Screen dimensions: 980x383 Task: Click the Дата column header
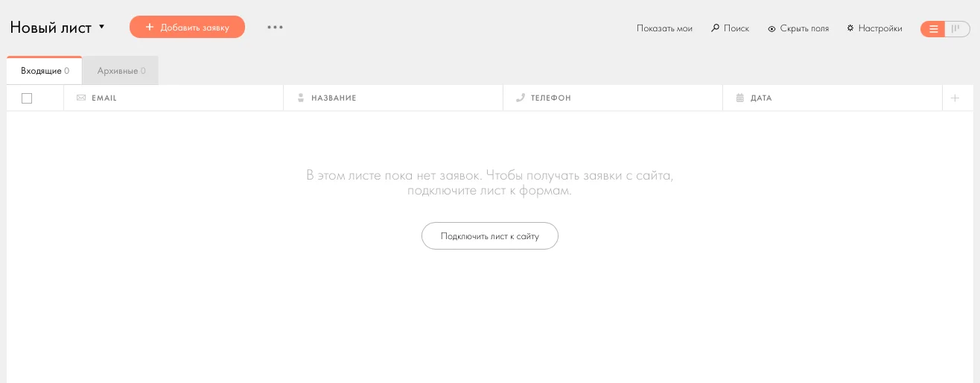point(833,98)
